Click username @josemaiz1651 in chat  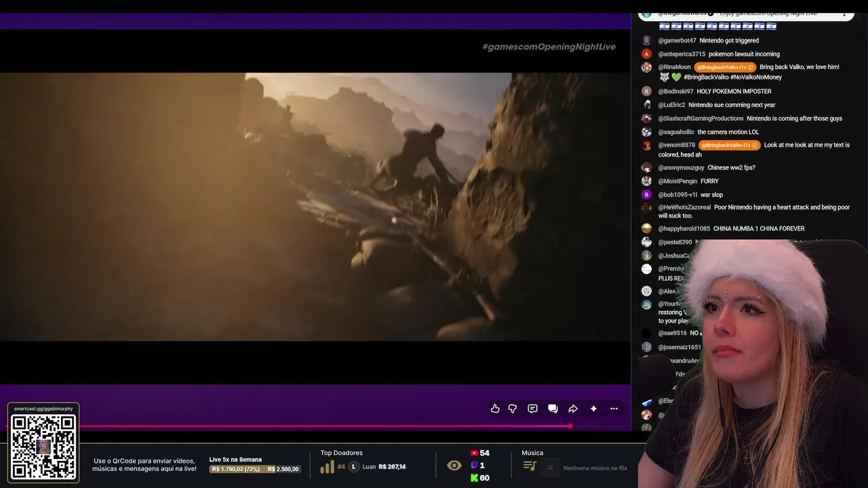[679, 348]
